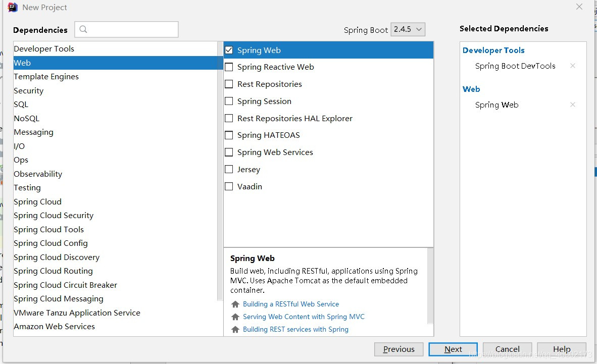Click the category list vertical scrollbar
Screen dimensions: 597x364
pos(220,171)
